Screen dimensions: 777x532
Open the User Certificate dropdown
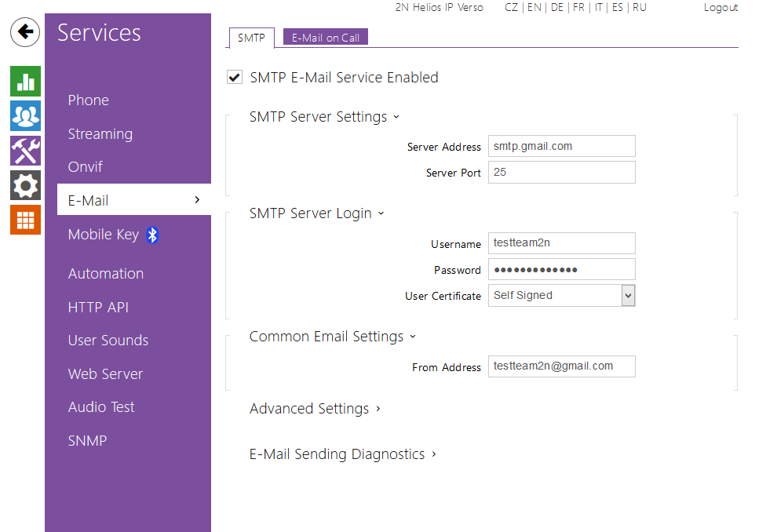pyautogui.click(x=627, y=296)
